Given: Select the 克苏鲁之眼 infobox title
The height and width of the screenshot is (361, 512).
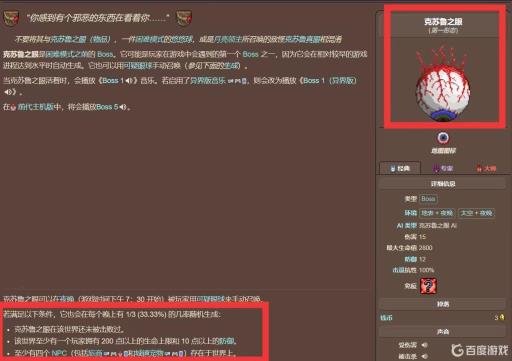Looking at the screenshot, I should point(443,22).
